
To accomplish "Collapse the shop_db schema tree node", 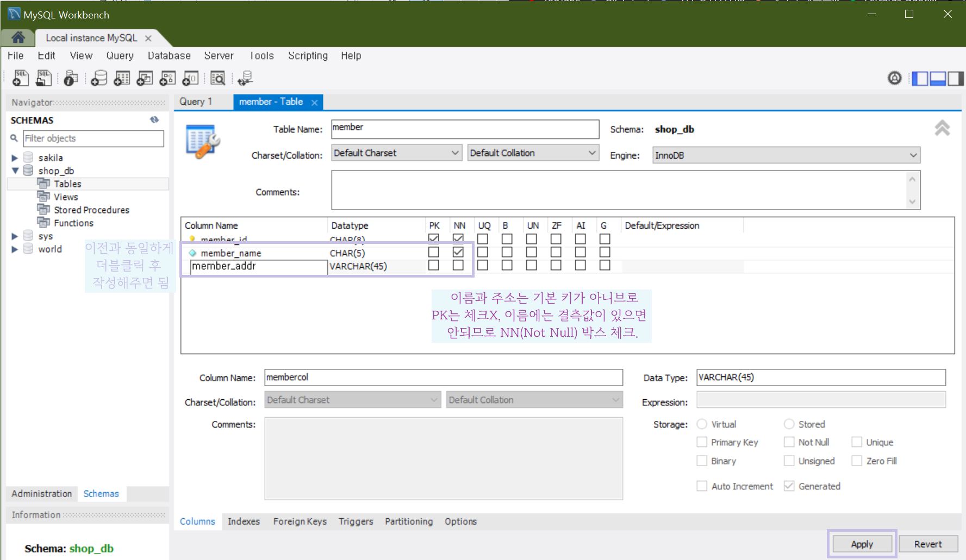I will point(15,171).
